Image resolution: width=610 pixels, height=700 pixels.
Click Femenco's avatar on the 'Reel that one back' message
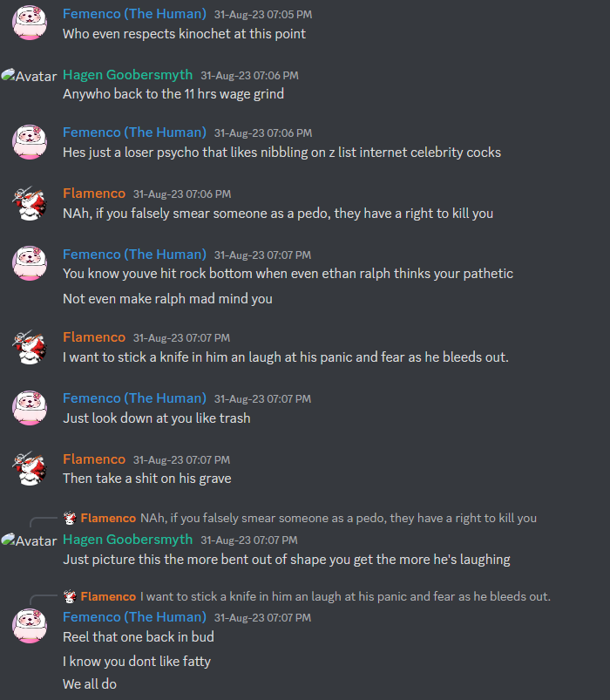coord(30,626)
